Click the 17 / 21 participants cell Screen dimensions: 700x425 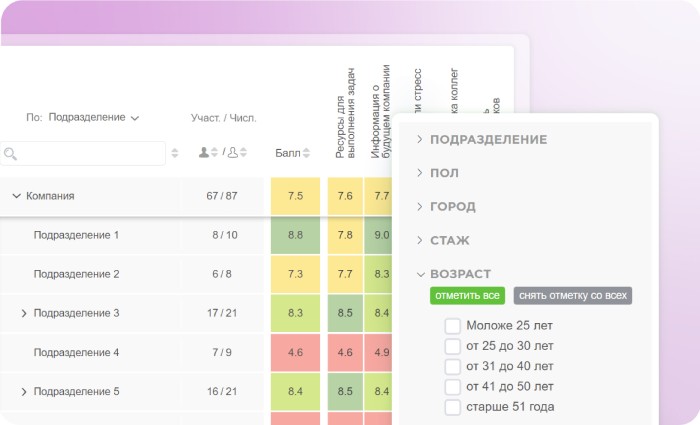pyautogui.click(x=222, y=313)
